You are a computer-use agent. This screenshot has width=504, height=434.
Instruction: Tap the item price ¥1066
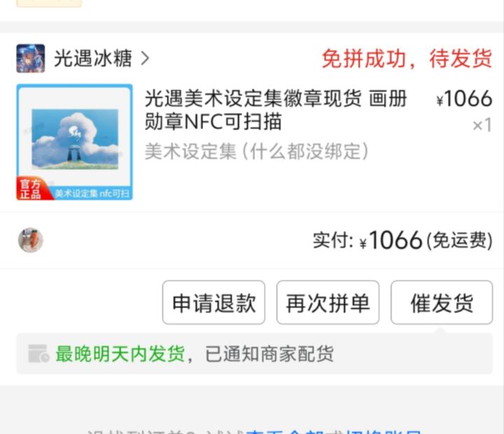[464, 99]
